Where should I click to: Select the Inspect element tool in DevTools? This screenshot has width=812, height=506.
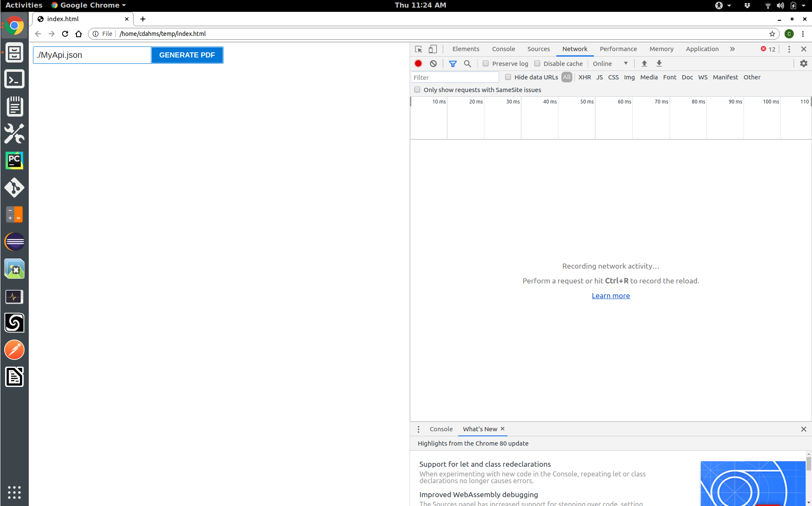coord(418,49)
